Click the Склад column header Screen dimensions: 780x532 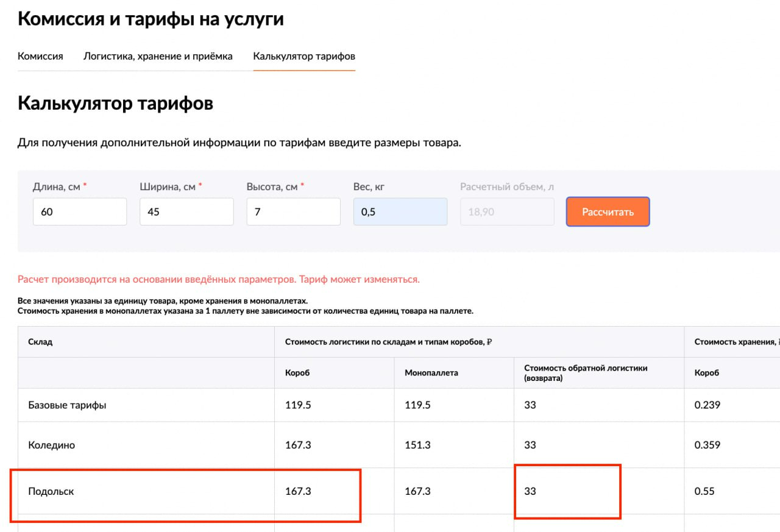pyautogui.click(x=40, y=342)
